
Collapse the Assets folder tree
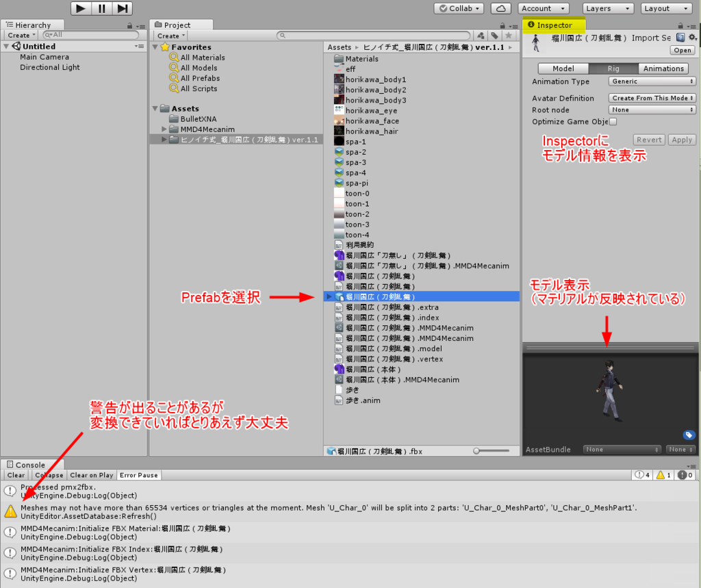(155, 108)
